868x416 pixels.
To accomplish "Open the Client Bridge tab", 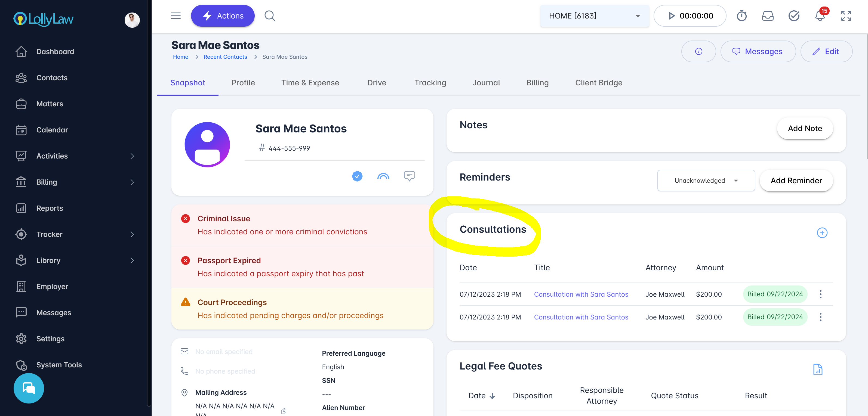I will (x=598, y=83).
